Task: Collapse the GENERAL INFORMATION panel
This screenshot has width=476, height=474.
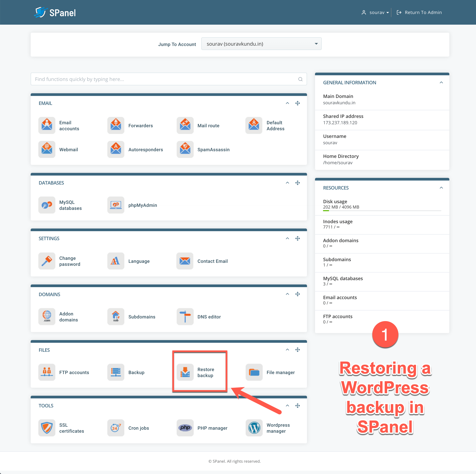Action: (x=441, y=82)
